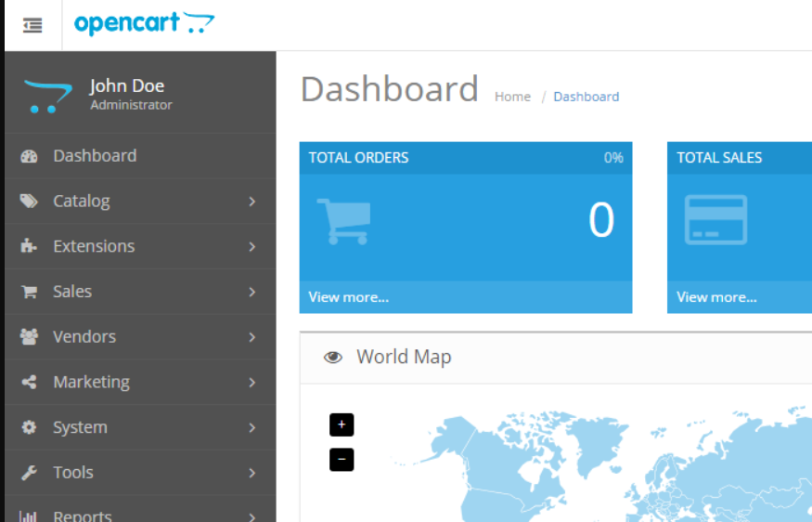812x522 pixels.
Task: Expand the Vendors submenu arrow
Action: (x=251, y=337)
